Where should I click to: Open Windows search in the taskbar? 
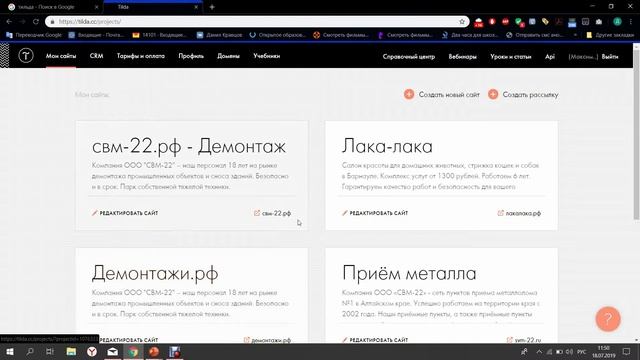coord(30,351)
